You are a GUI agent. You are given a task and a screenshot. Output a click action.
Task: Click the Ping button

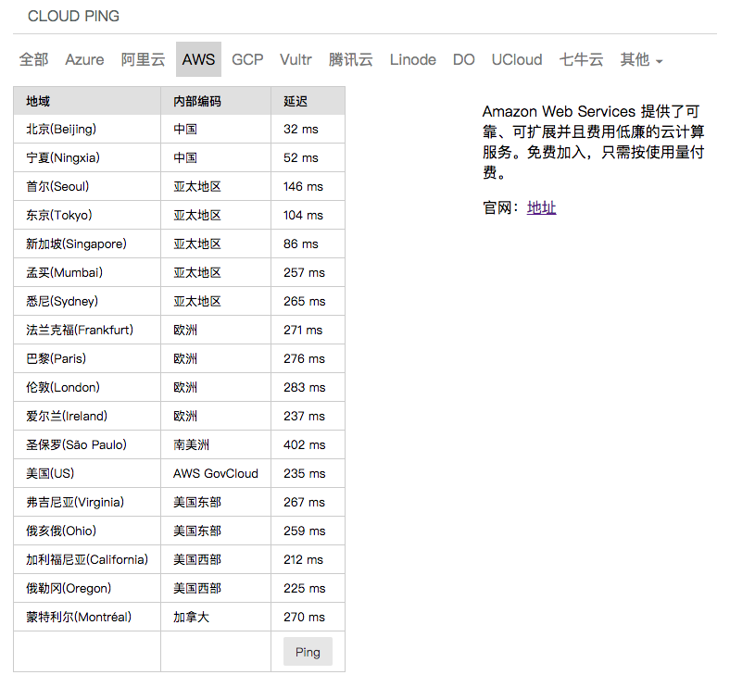pos(308,652)
